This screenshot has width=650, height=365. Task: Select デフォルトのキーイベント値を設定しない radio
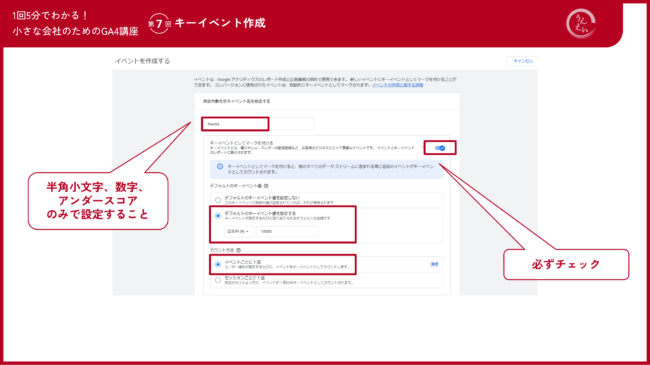coord(218,200)
